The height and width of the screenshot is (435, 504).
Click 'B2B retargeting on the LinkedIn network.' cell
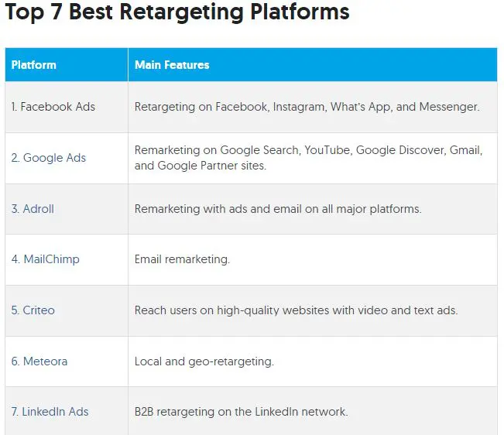click(x=313, y=411)
